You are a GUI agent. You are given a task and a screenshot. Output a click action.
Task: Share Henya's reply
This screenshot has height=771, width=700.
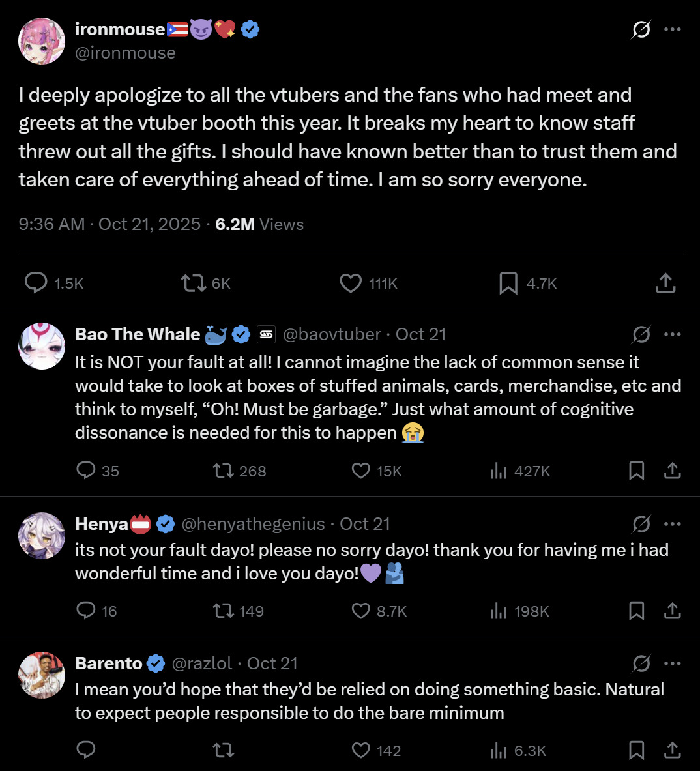[672, 611]
